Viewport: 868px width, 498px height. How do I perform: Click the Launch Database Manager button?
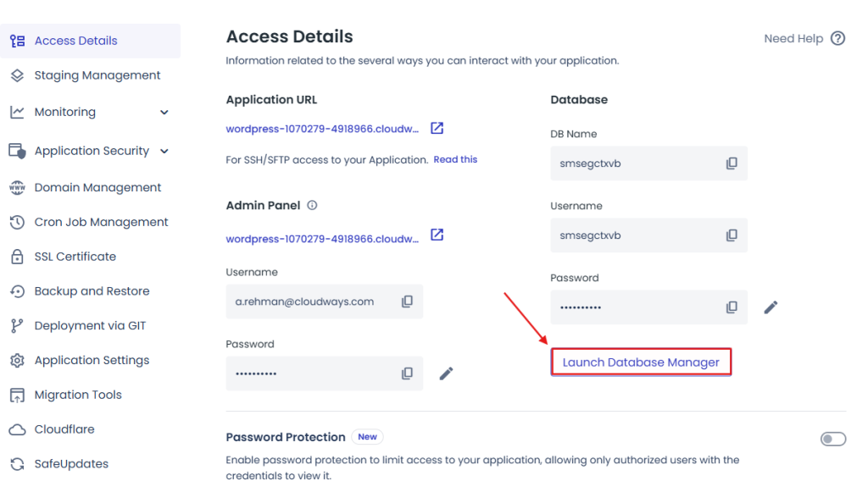coord(641,362)
